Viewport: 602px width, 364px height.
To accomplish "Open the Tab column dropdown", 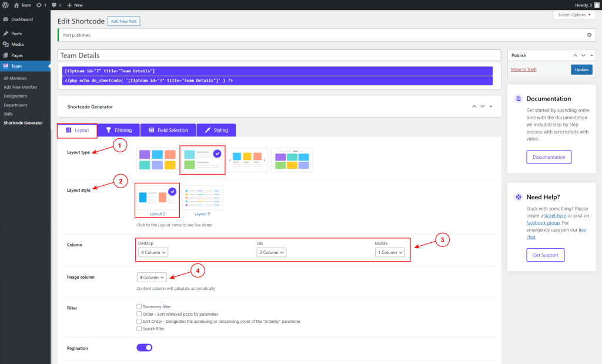I will (x=272, y=252).
